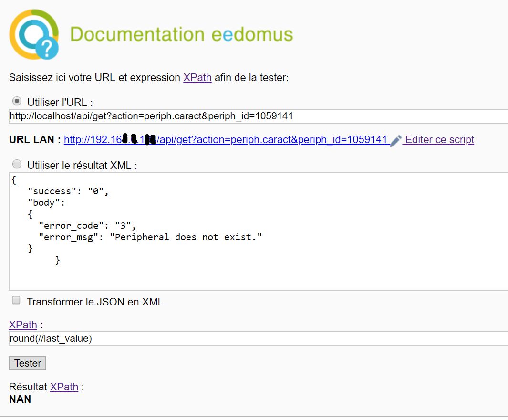Open the URL LAN api/get hyperlink

pos(226,140)
